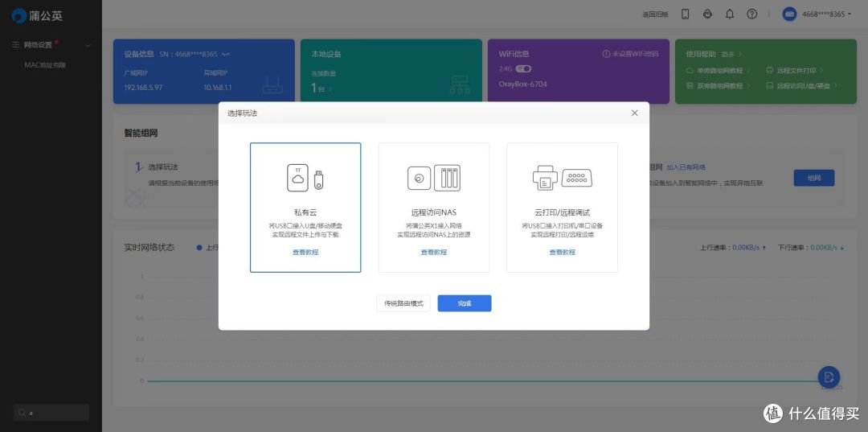Click the cloud icon beside 单旁路组网教程
868x432 pixels.
[x=690, y=70]
